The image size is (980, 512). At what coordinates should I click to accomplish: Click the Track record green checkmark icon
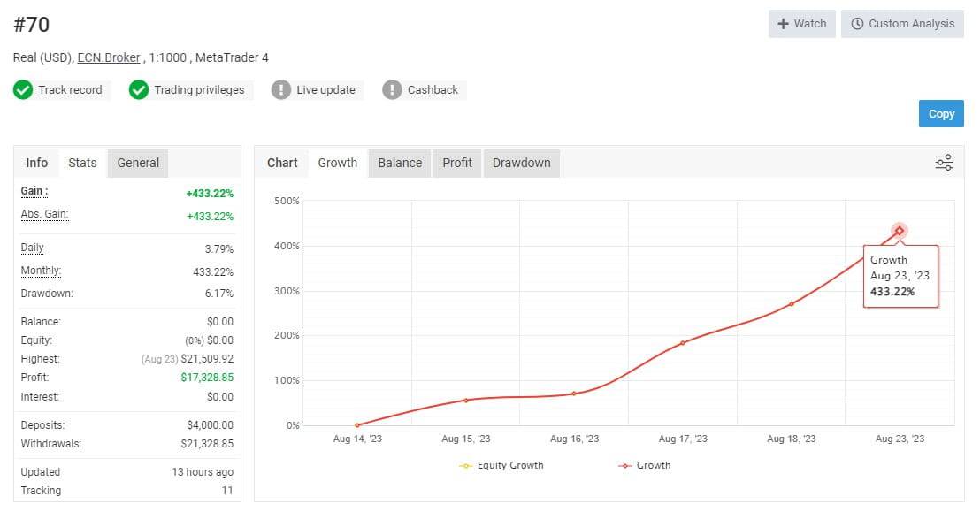click(x=23, y=89)
